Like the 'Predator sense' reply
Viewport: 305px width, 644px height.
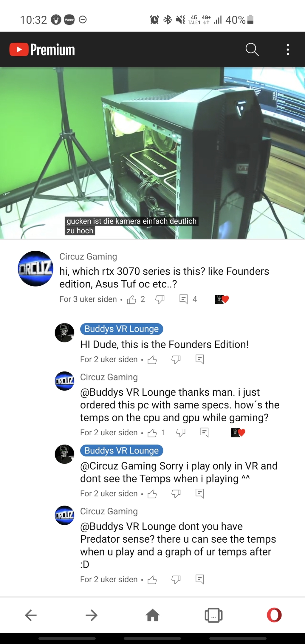[x=152, y=580]
